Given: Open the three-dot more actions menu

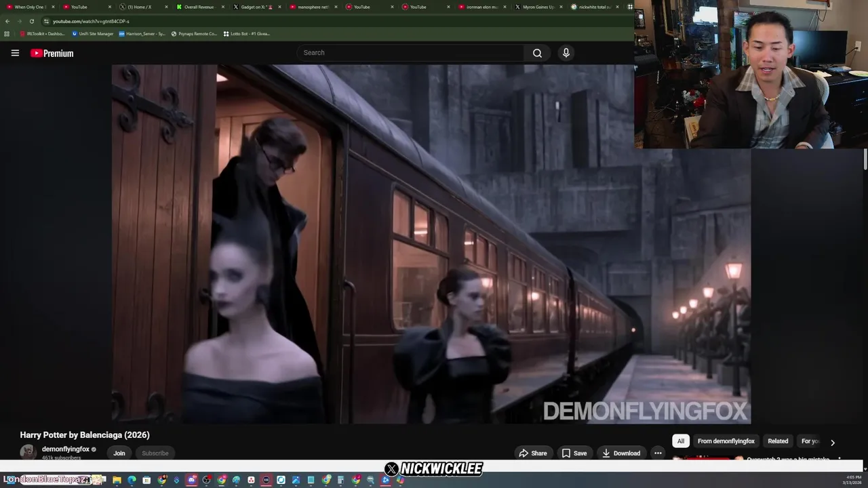Looking at the screenshot, I should click(x=657, y=453).
